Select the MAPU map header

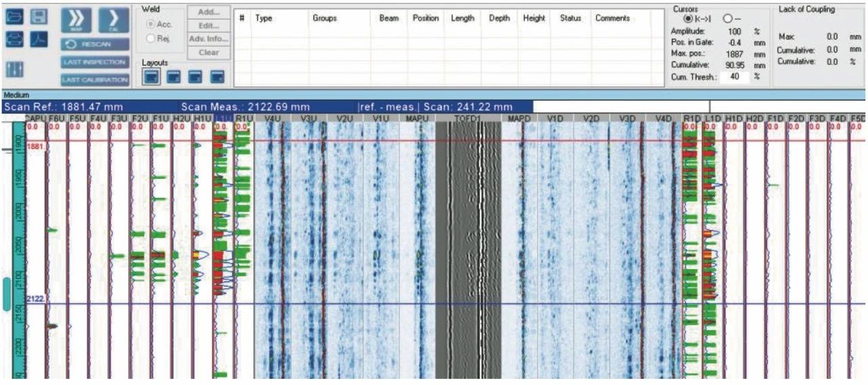[x=416, y=119]
